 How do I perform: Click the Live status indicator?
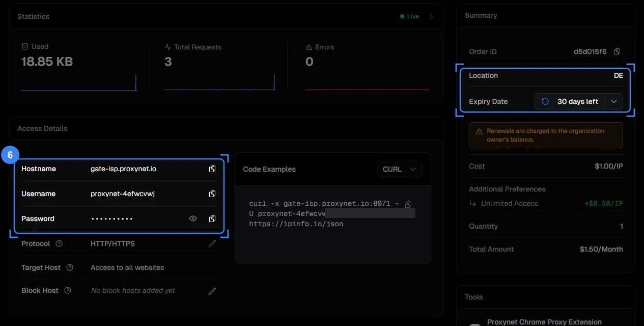(x=410, y=16)
